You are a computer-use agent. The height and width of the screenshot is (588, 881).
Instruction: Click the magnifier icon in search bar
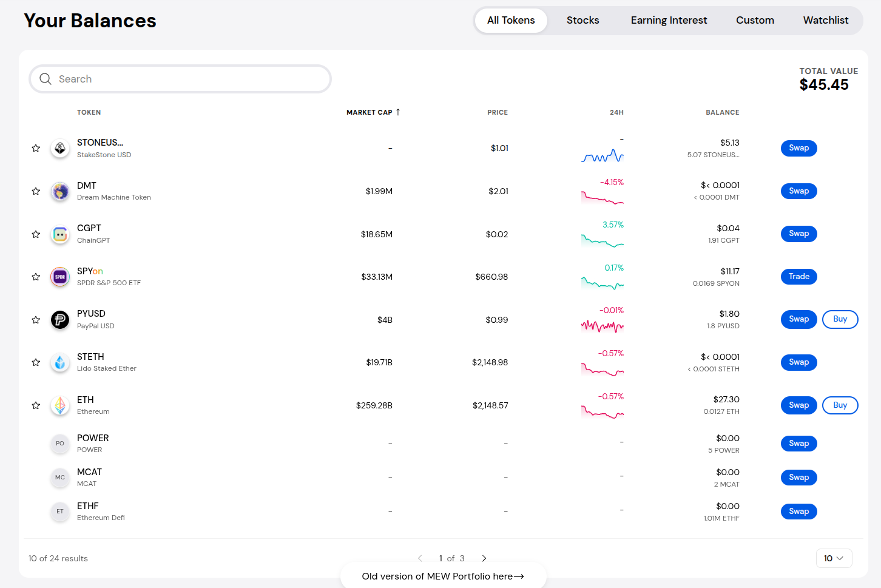(46, 79)
